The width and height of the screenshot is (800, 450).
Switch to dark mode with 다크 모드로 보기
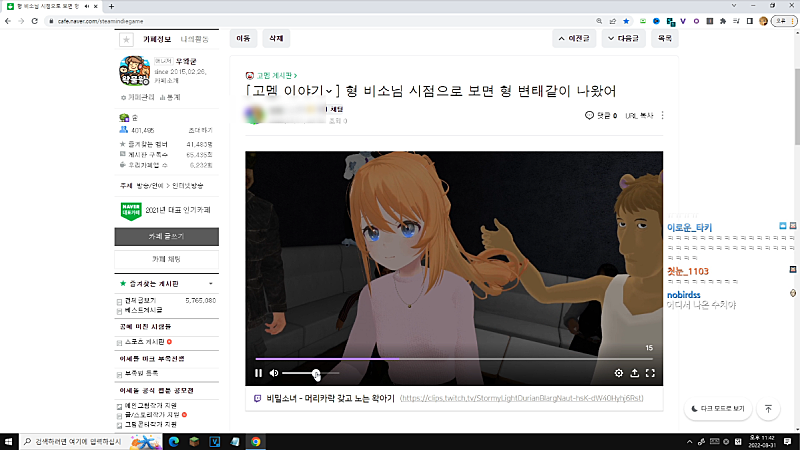click(718, 409)
